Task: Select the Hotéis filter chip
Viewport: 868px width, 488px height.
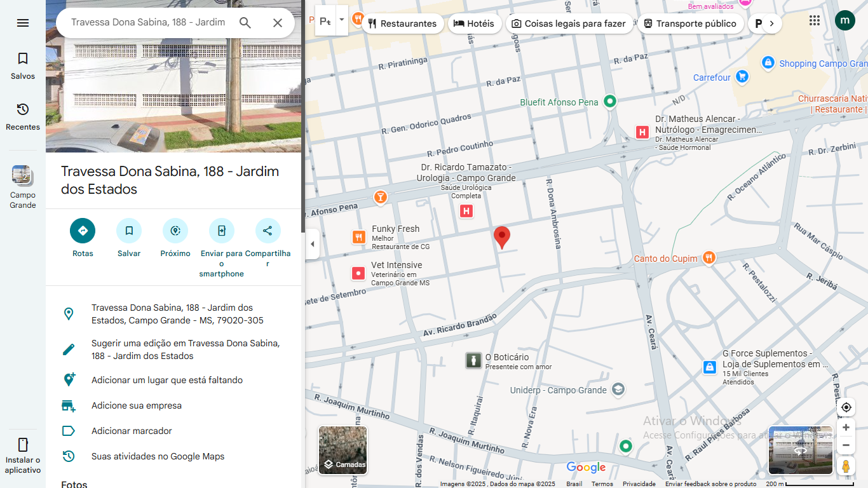Action: pos(474,24)
